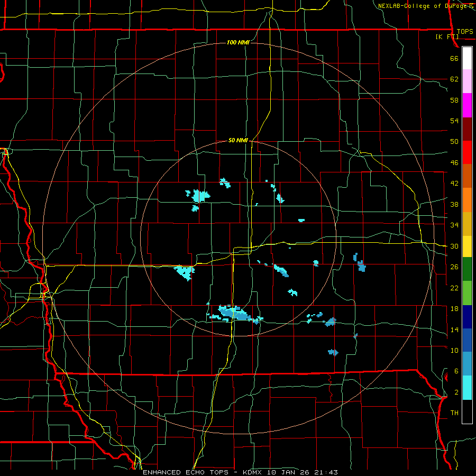Click the light pink 62 K FT swatch
The width and height of the screenshot is (476, 476).
(x=467, y=81)
